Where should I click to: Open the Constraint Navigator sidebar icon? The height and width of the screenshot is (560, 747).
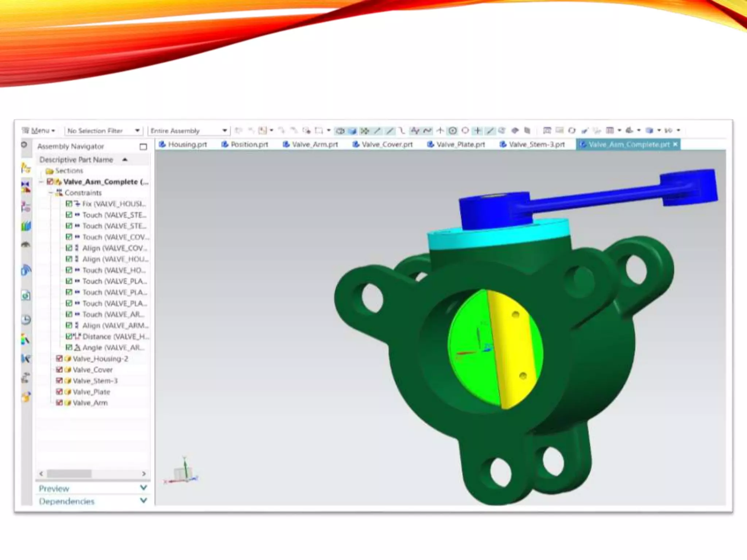26,187
